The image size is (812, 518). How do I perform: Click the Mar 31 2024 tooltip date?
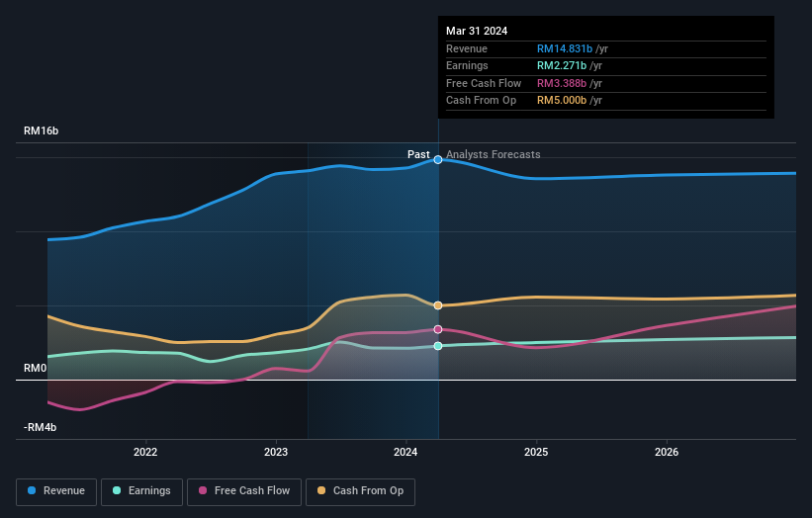pos(477,31)
